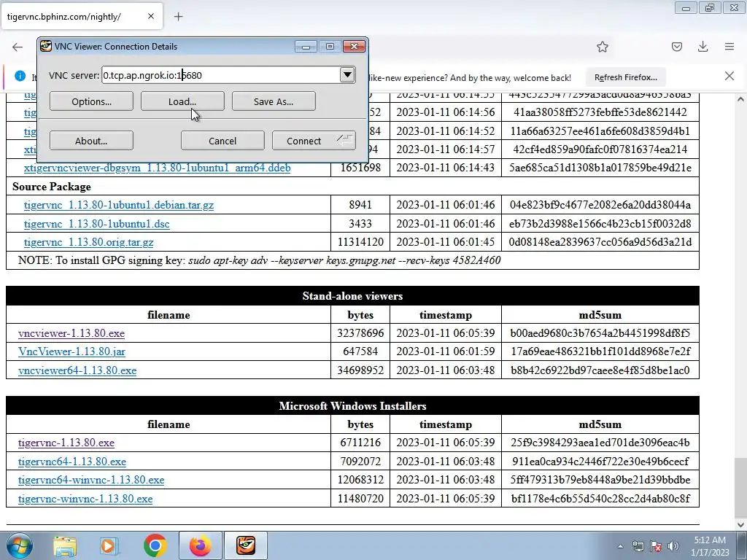The image size is (747, 560).
Task: Open a new Firefox tab
Action: click(x=179, y=17)
